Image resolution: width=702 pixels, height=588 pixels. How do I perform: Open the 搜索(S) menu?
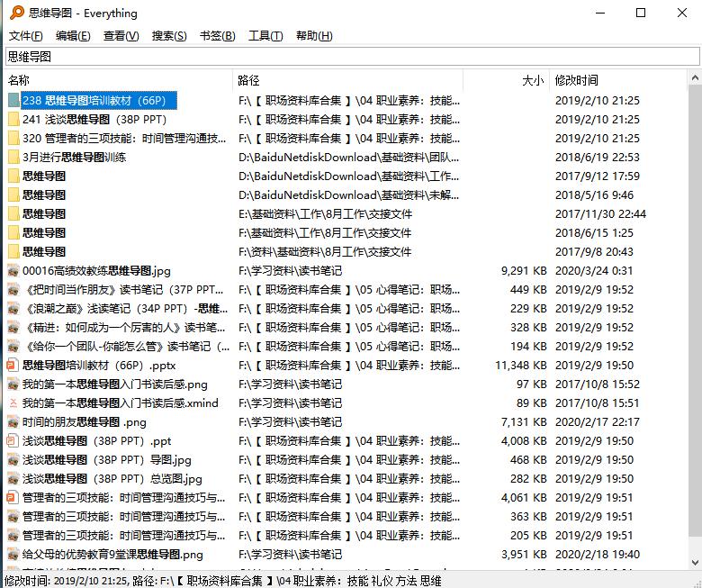click(x=169, y=36)
